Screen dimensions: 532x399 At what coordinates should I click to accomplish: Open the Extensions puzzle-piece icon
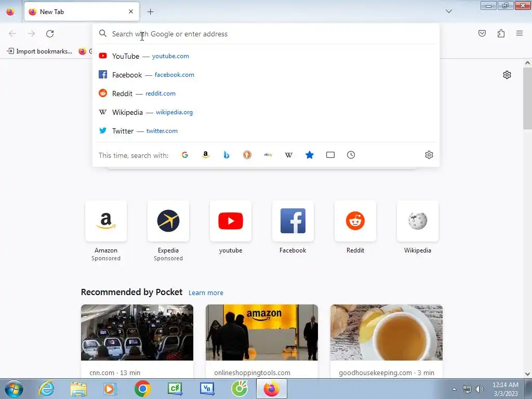click(x=501, y=33)
